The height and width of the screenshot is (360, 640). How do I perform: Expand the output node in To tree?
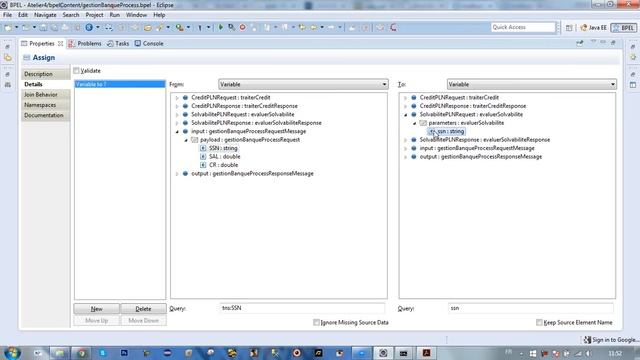pos(406,157)
